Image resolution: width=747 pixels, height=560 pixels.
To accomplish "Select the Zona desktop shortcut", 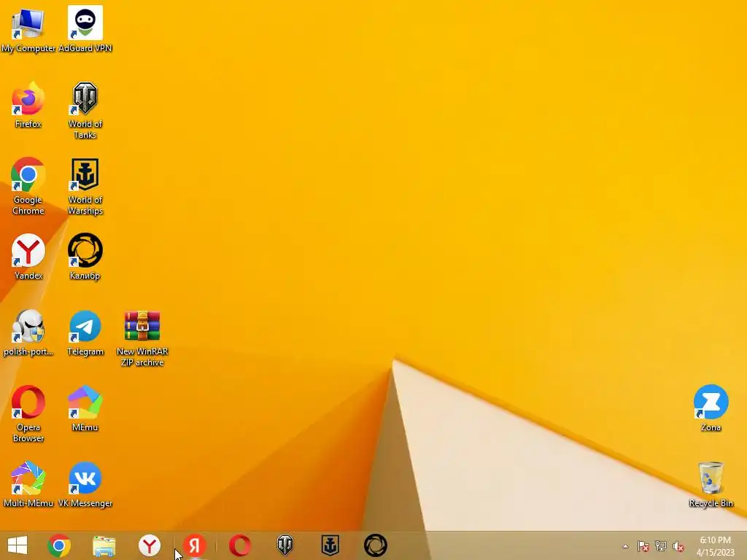I will point(711,408).
